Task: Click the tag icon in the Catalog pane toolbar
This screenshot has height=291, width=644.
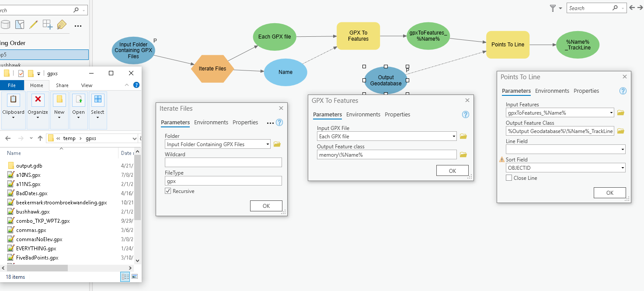Action: pos(62,25)
